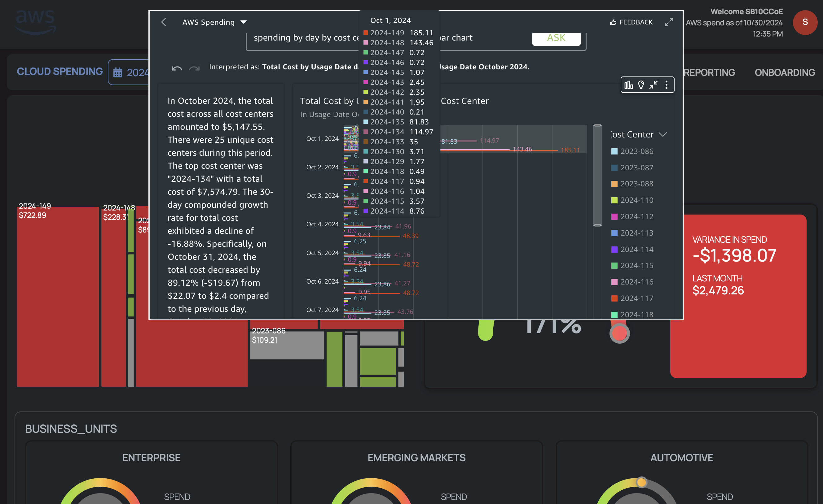Click legend entry 2024-112
The height and width of the screenshot is (504, 823).
pyautogui.click(x=632, y=216)
